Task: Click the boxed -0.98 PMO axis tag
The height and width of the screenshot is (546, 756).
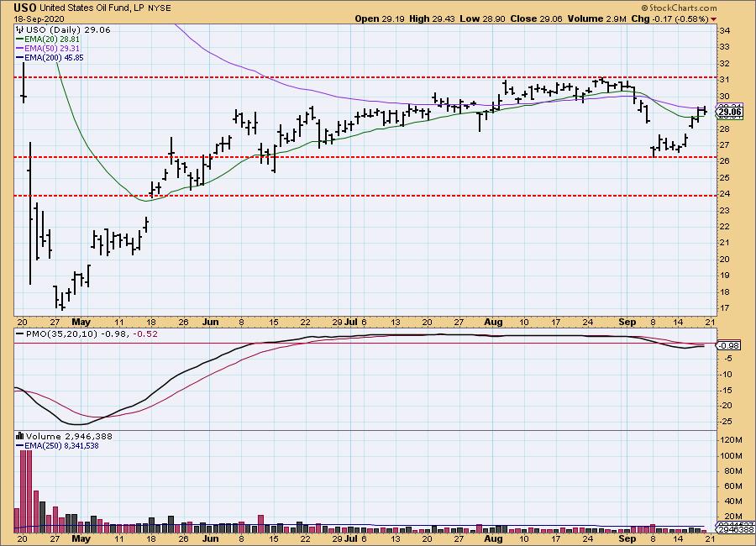Action: 729,345
